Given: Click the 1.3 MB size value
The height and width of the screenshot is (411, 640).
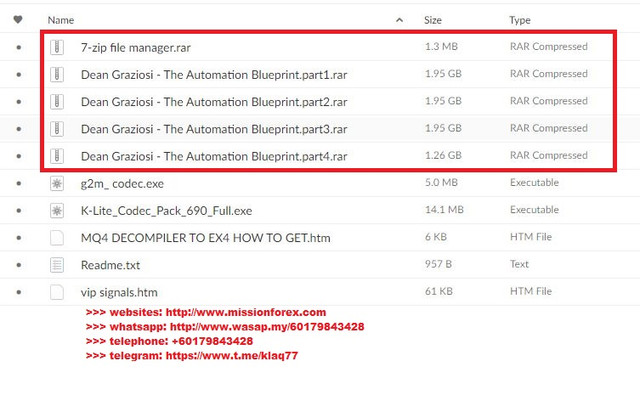Looking at the screenshot, I should tap(441, 47).
